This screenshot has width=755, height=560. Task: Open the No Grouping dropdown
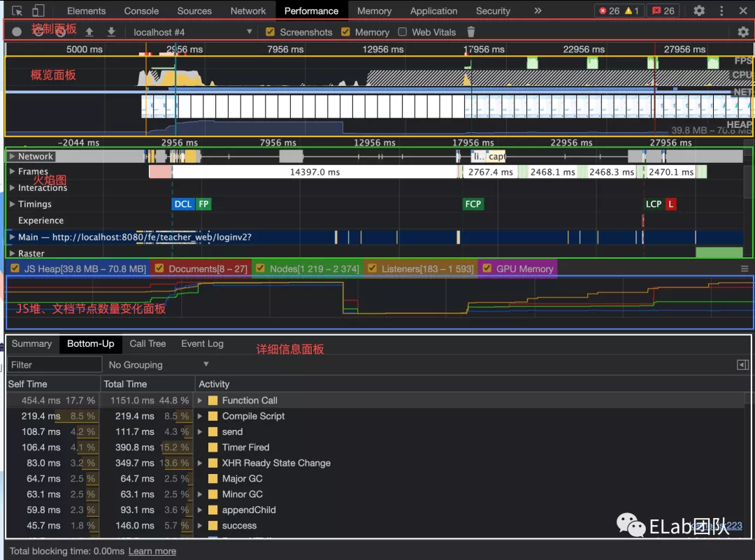click(158, 364)
